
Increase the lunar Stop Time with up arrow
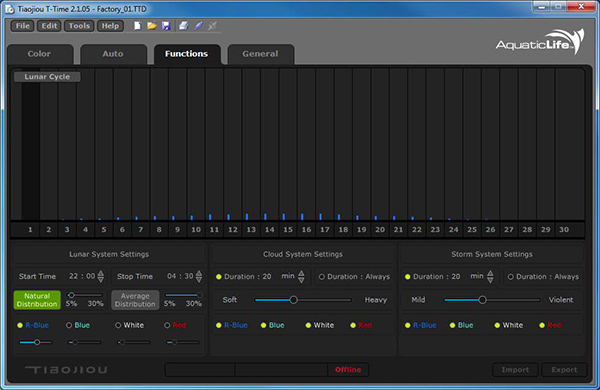tap(199, 273)
